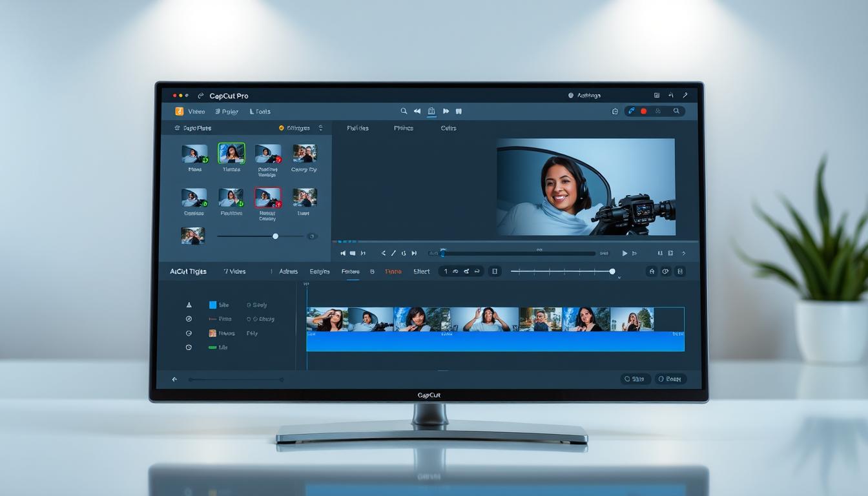This screenshot has width=868, height=496.
Task: Click the grid icon in the title bar's right corner
Action: coord(657,95)
